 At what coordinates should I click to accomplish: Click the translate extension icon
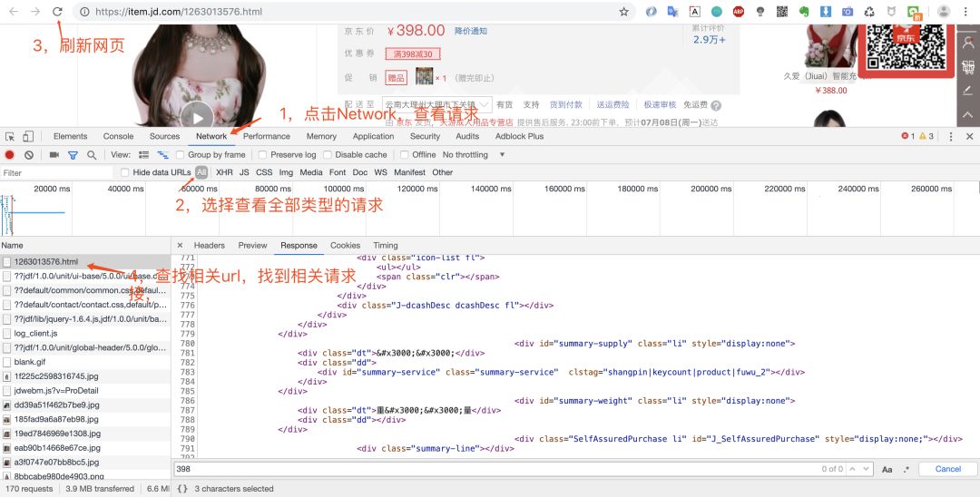[672, 11]
